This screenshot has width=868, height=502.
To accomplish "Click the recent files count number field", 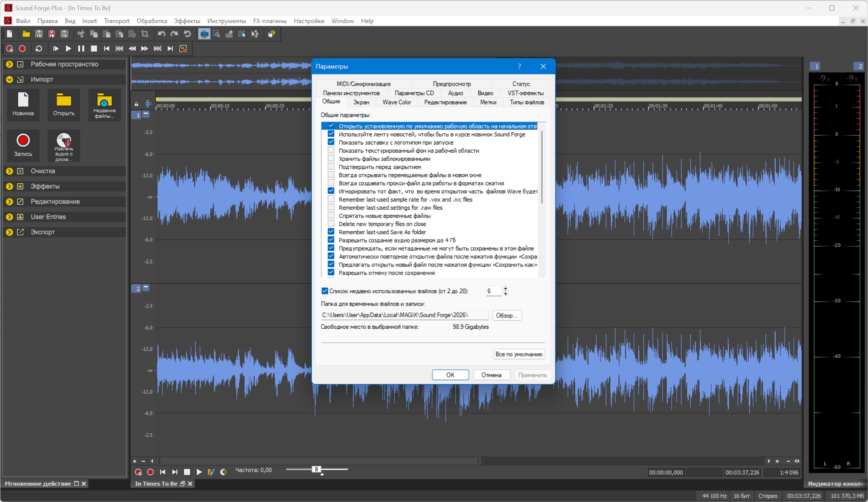I will pos(493,291).
